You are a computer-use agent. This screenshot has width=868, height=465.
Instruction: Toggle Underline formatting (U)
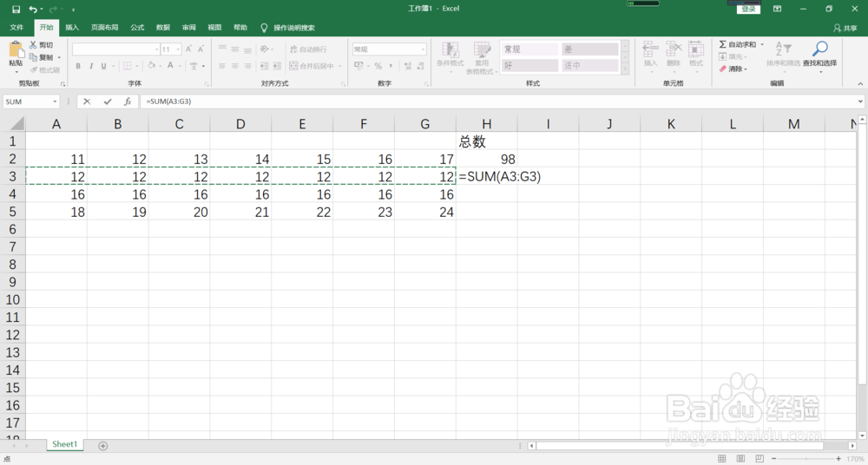coord(103,66)
